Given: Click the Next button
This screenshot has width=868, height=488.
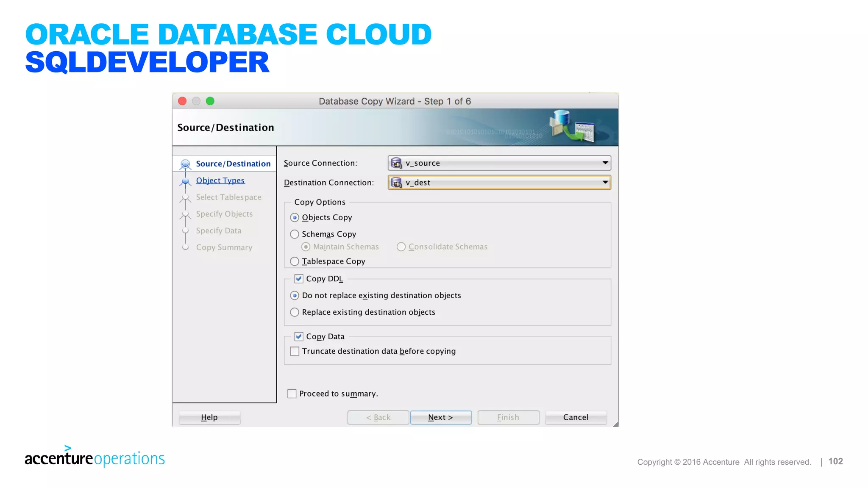Looking at the screenshot, I should (x=441, y=417).
